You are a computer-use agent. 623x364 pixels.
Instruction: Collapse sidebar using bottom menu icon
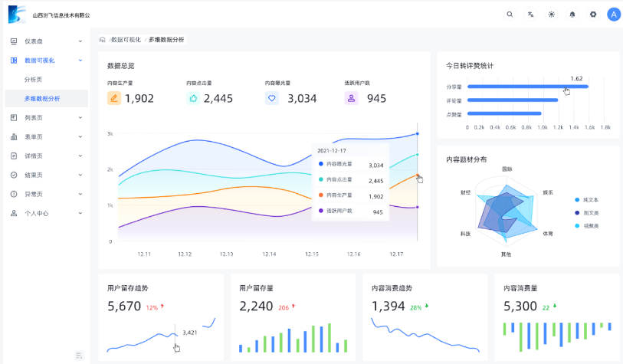click(x=79, y=355)
